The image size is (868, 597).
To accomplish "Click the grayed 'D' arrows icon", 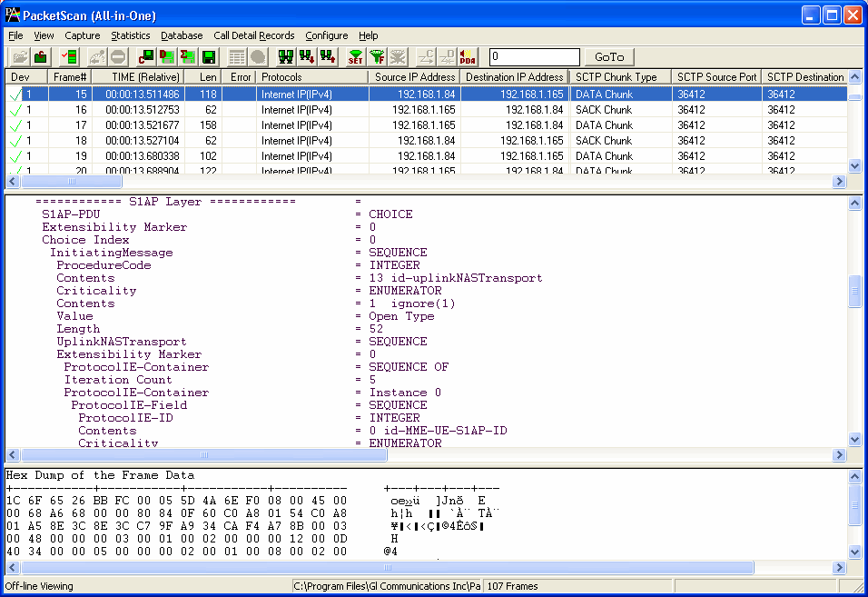I will 447,57.
